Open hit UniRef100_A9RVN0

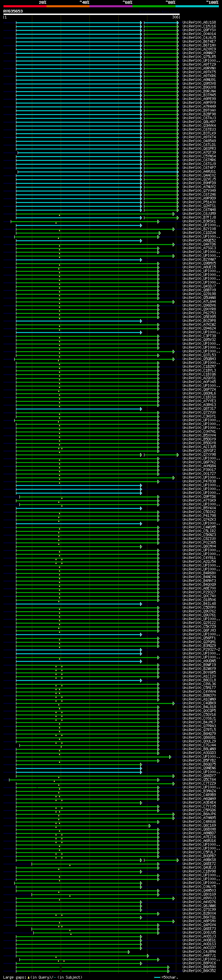(199, 68)
